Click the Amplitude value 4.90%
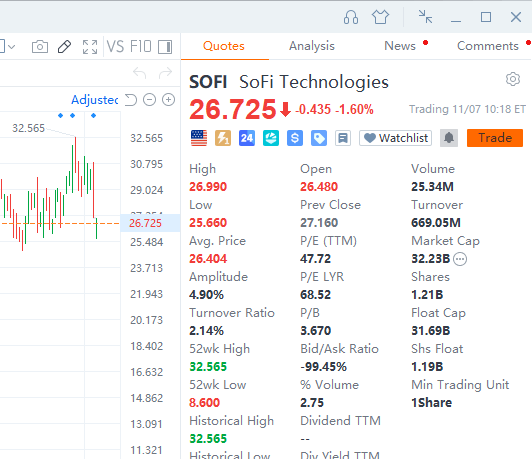 pos(206,295)
